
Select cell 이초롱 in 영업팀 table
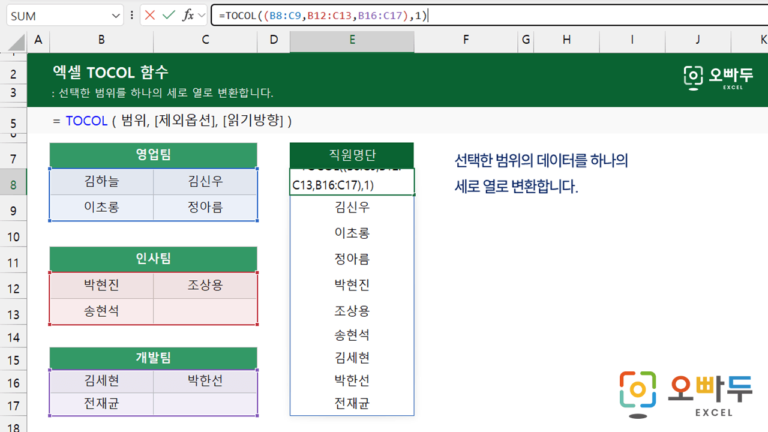coord(101,207)
